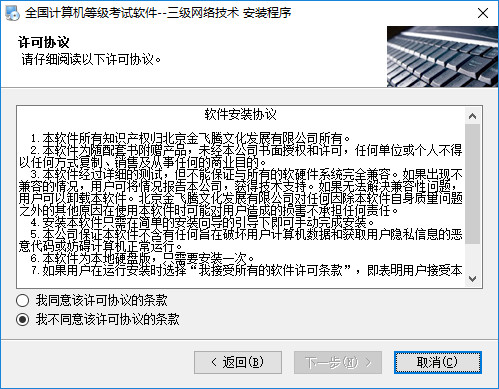Click the 取消(C) cancel button
The width and height of the screenshot is (499, 389).
point(438,362)
